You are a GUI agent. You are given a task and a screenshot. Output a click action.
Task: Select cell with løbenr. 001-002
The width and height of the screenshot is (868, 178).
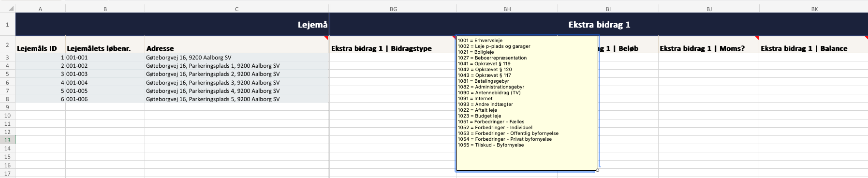tap(105, 66)
